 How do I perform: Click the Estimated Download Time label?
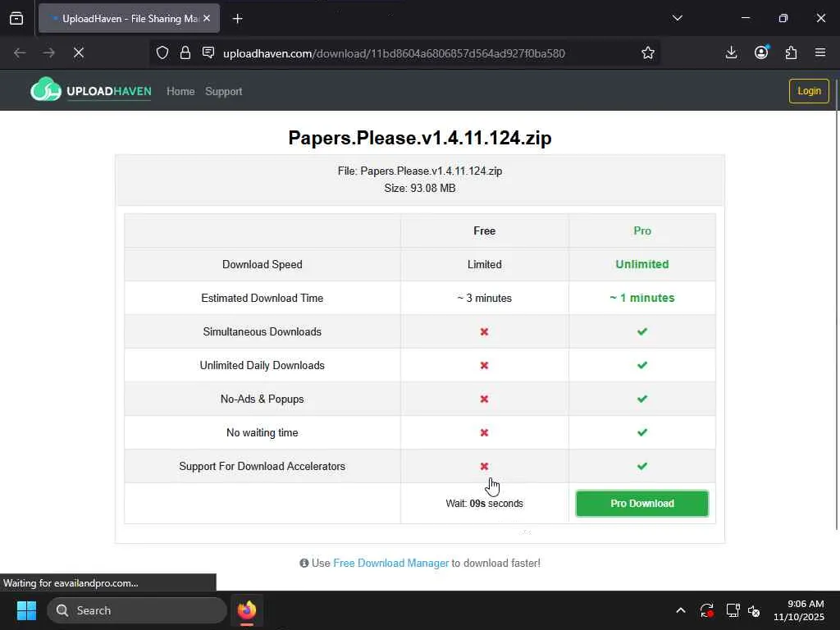pos(262,299)
